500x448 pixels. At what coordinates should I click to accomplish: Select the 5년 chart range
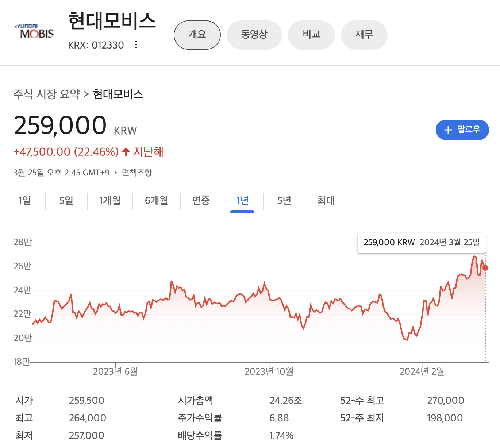click(x=284, y=200)
